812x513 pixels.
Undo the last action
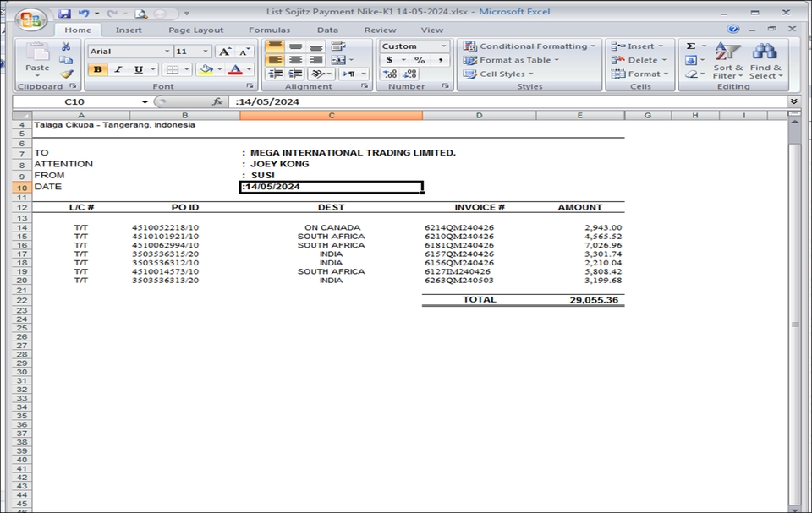[x=84, y=14]
